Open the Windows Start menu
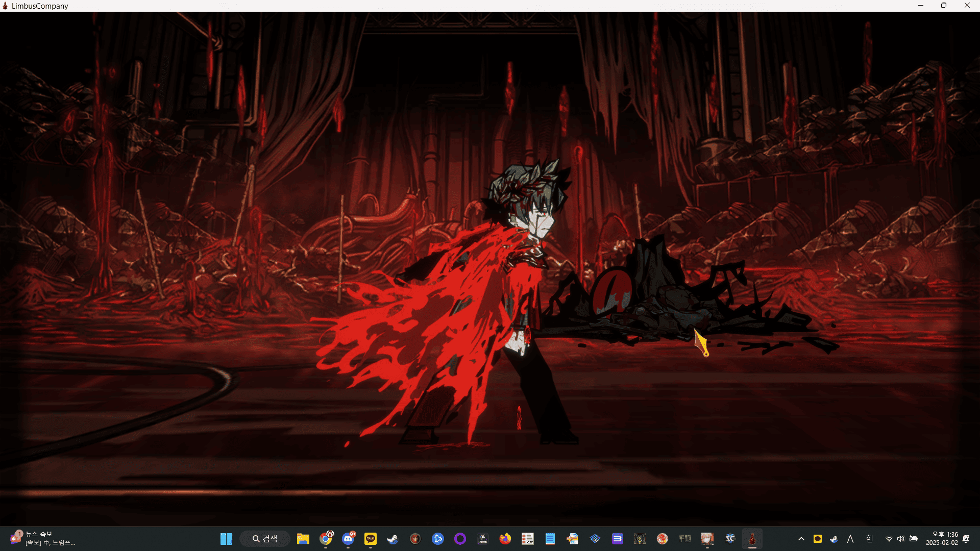980x551 pixels. pos(226,539)
